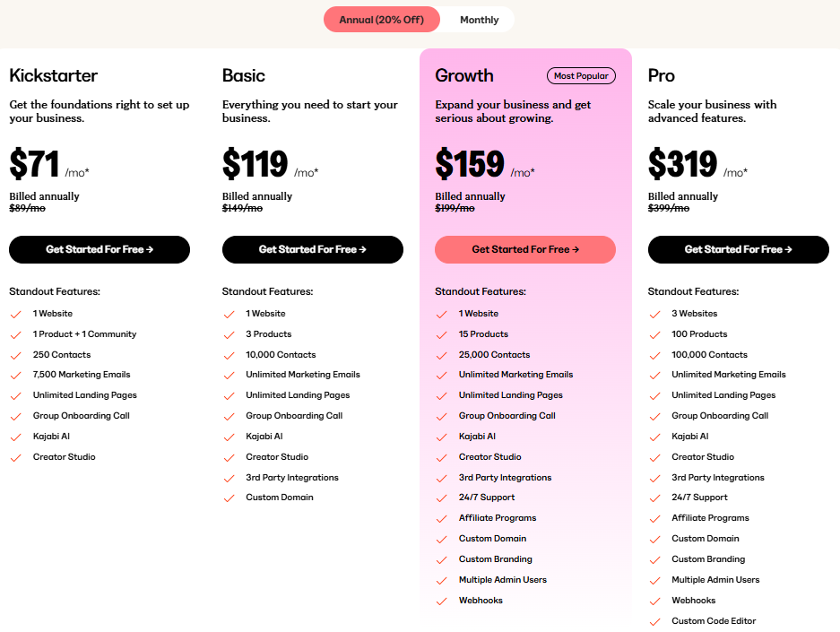Click the checkmark next to Webhooks in Pro plan

point(654,601)
